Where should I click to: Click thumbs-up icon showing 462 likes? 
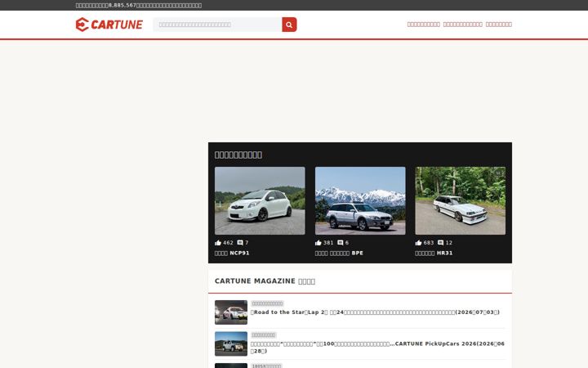click(218, 243)
